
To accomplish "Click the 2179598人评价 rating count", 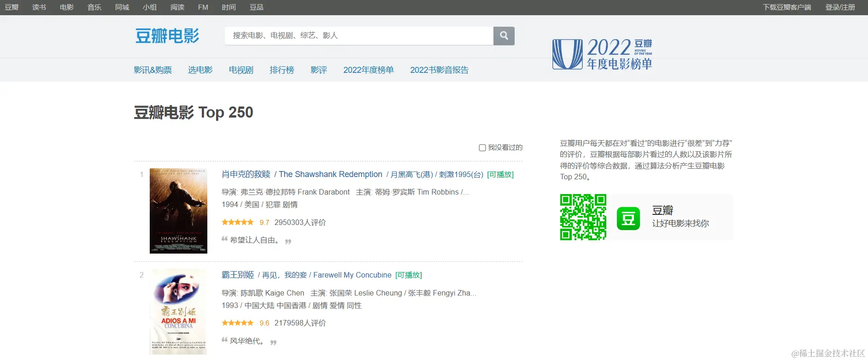I will [300, 323].
